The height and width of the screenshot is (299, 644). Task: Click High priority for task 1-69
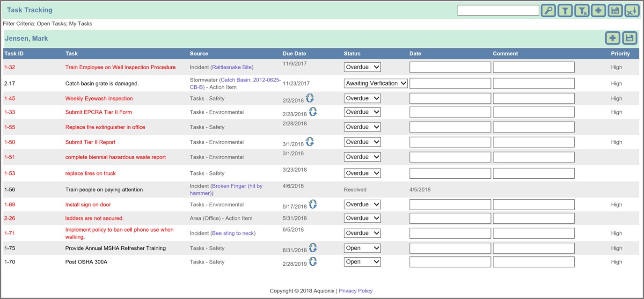coord(616,205)
